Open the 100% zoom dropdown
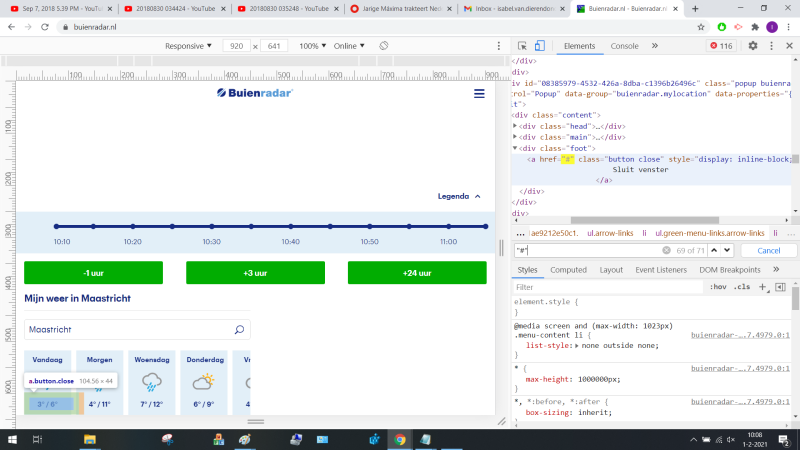800x450 pixels. pos(313,46)
